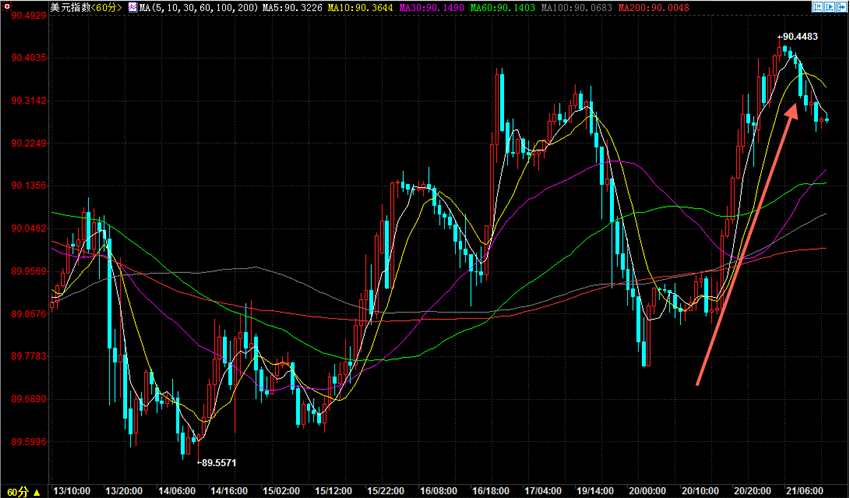Image resolution: width=850 pixels, height=498 pixels.
Task: Click the 13/10:00 time axis label
Action: point(72,491)
